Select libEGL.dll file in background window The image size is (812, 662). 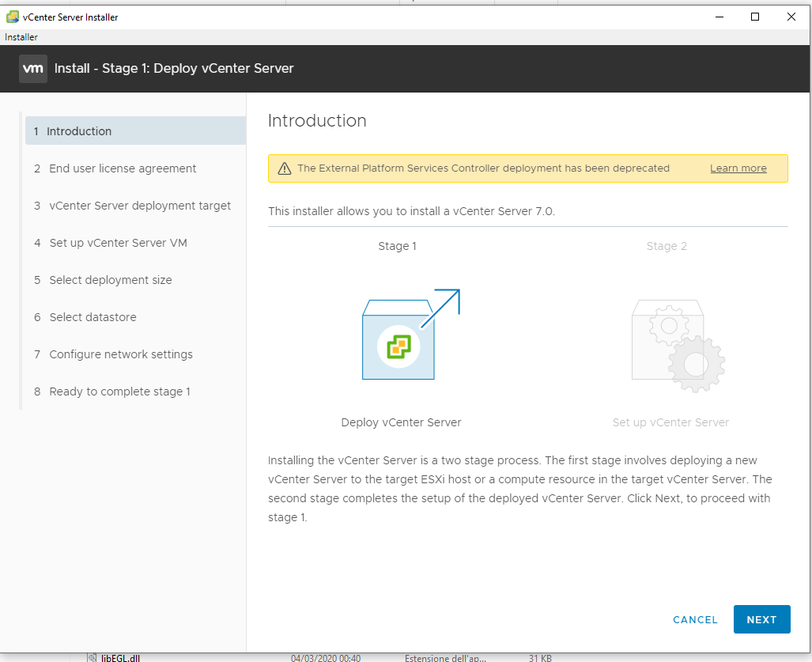(120, 658)
